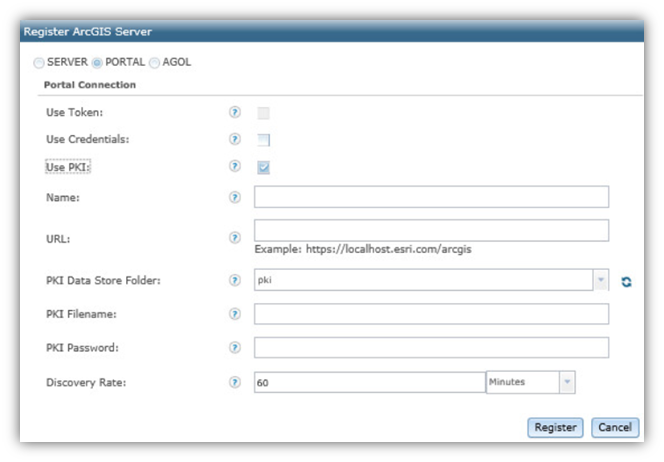Open help icon for Name field
This screenshot has height=462, width=664.
tap(235, 197)
